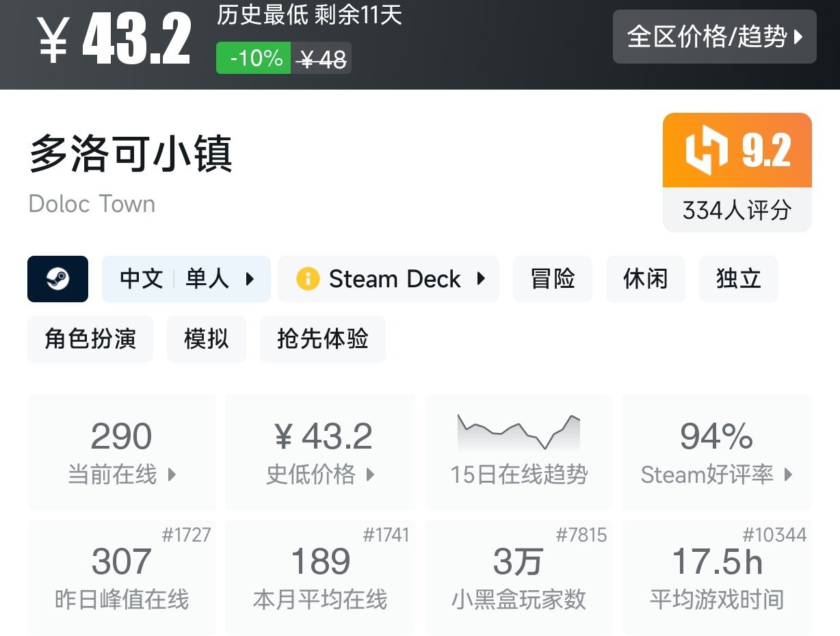
Task: Select the 休闲 genre tag
Action: pyautogui.click(x=646, y=279)
